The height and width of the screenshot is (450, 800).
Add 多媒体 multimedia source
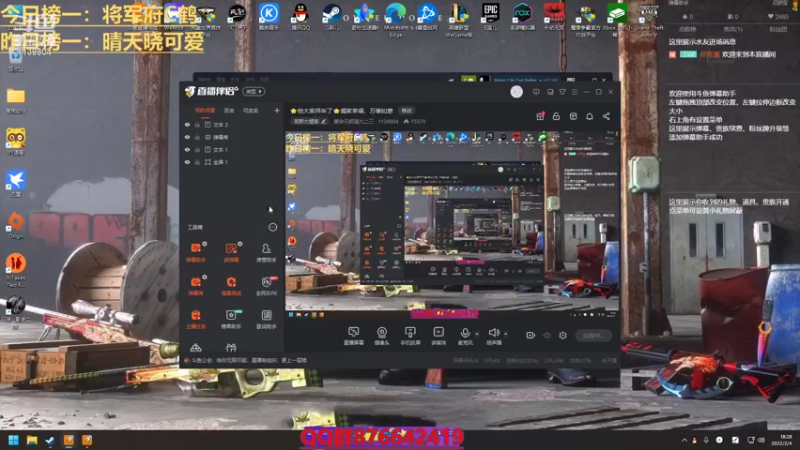point(438,336)
